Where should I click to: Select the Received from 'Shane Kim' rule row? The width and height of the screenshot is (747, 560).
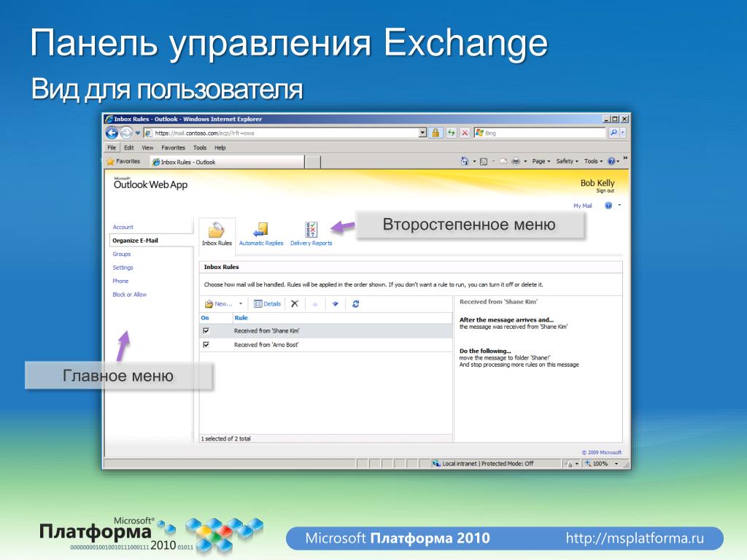[x=326, y=331]
